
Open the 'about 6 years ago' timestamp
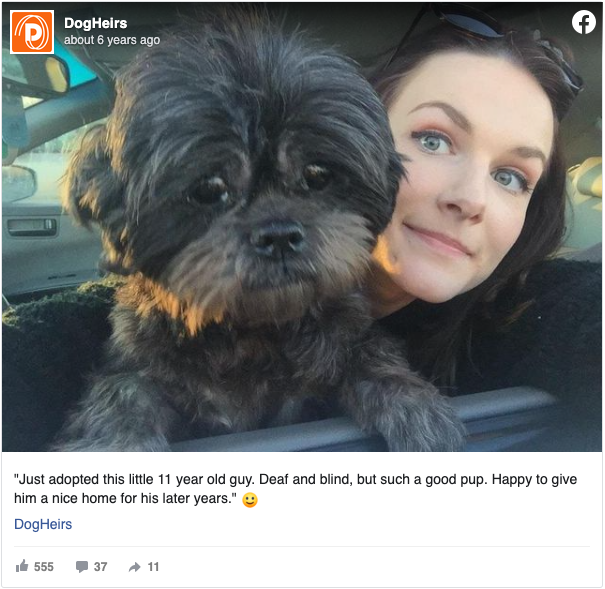pos(112,40)
